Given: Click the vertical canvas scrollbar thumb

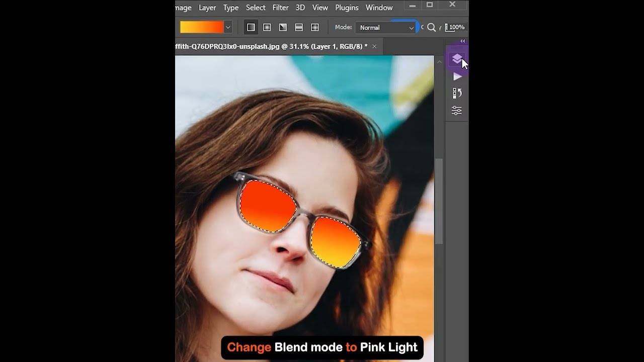Looking at the screenshot, I should (x=439, y=201).
